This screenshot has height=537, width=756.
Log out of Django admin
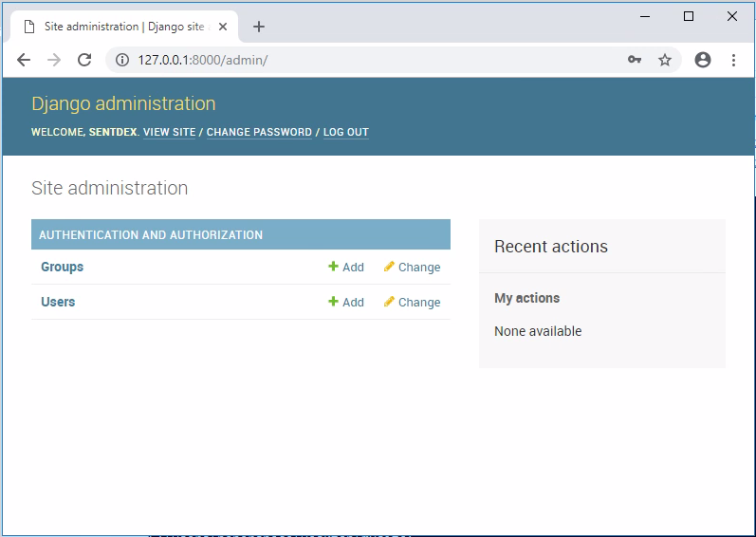345,133
